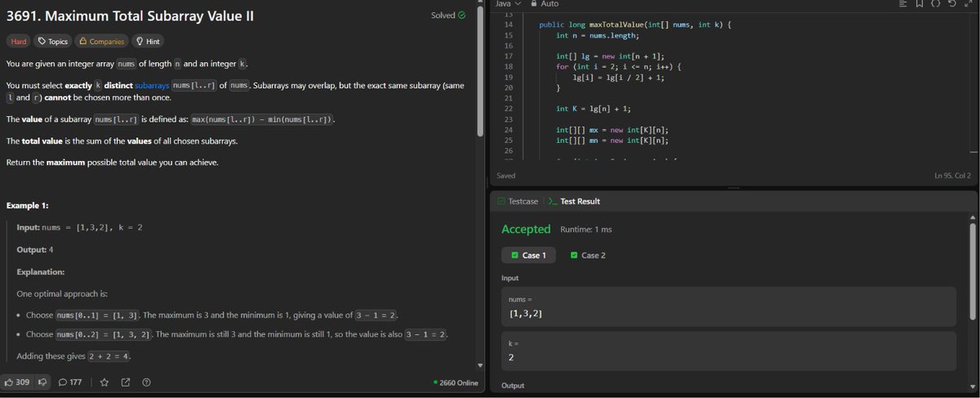Viewport: 980px width, 398px height.
Task: Switch to the Testcase tab
Action: tap(518, 201)
